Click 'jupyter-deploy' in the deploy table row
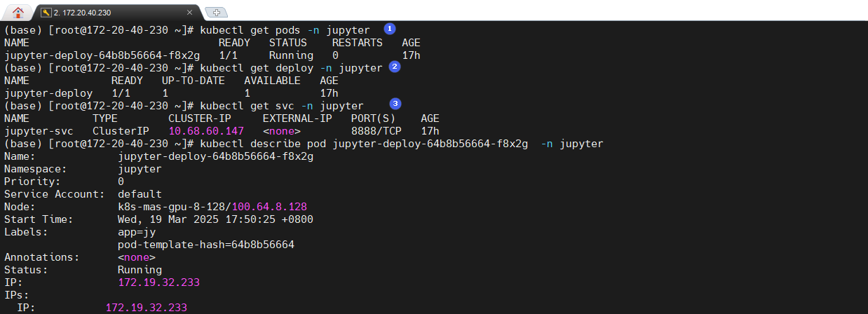The width and height of the screenshot is (868, 314). coord(48,93)
